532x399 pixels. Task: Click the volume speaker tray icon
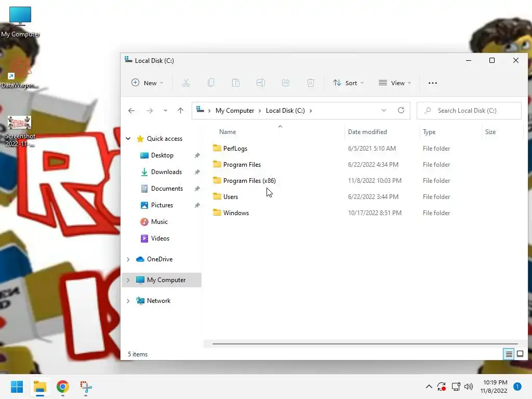(x=469, y=387)
